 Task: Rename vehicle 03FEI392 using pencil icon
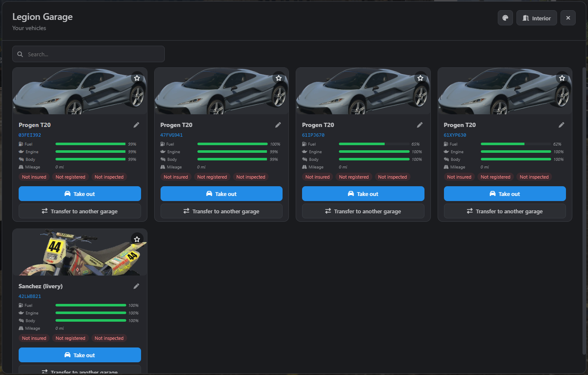[136, 125]
